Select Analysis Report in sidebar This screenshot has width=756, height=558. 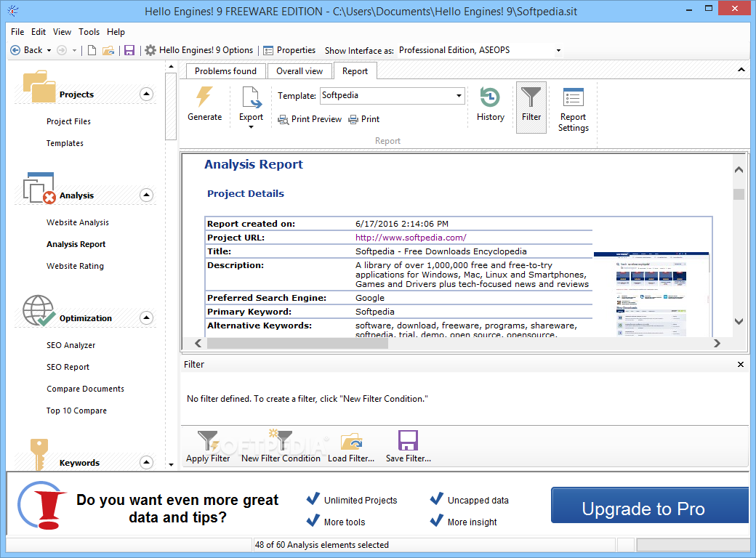pyautogui.click(x=76, y=244)
